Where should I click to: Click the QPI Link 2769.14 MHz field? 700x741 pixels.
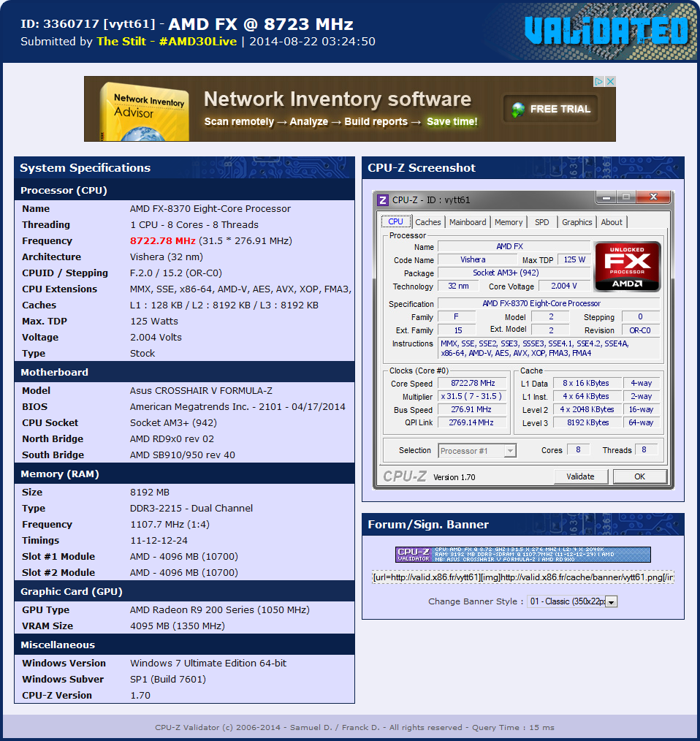pos(472,423)
